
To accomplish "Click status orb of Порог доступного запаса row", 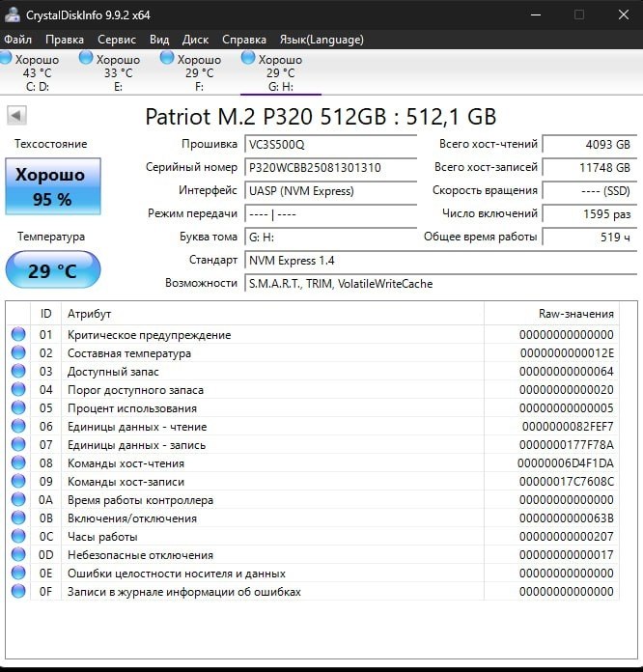I will point(18,389).
